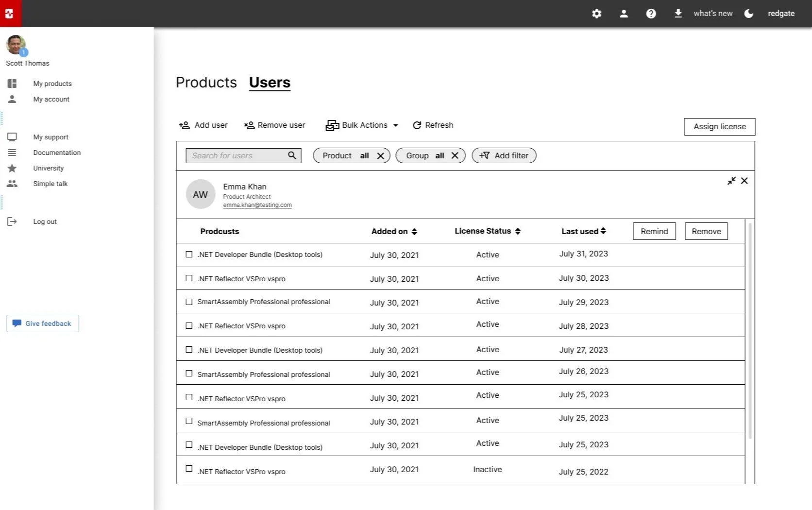
Task: Click the Remove button in table header
Action: [x=706, y=231]
